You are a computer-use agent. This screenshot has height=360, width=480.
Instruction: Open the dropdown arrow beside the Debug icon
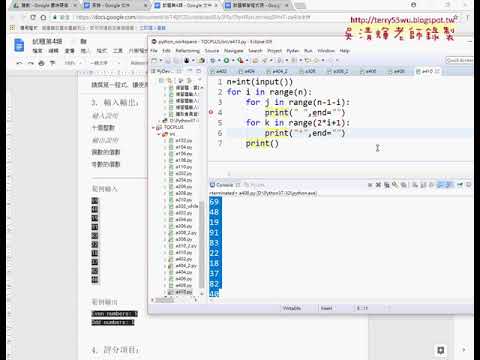coord(218,60)
